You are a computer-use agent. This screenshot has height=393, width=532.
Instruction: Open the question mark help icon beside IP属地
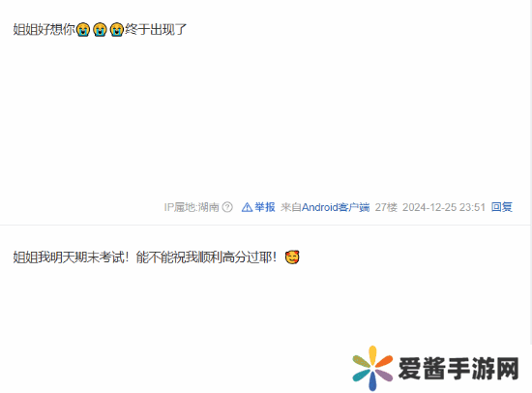227,207
